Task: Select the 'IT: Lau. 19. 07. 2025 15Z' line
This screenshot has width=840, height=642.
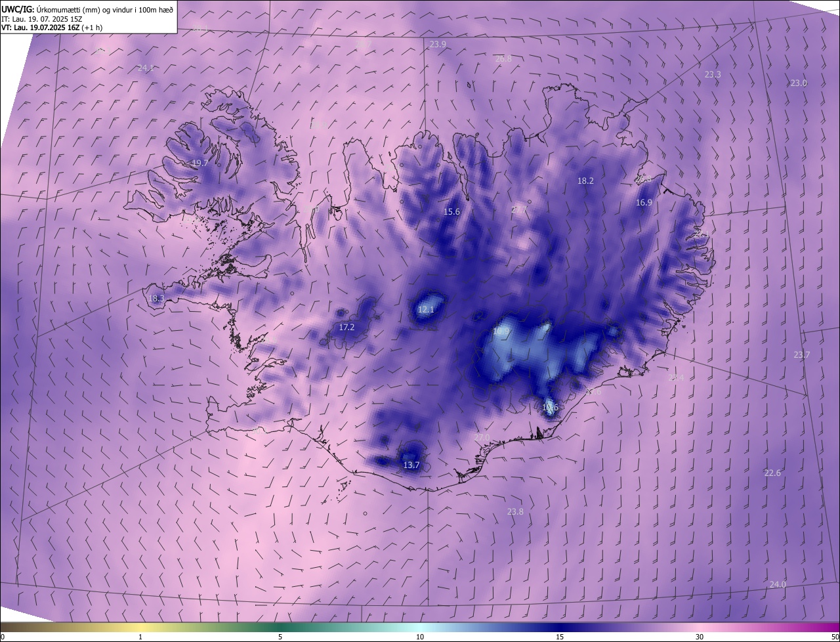Action: click(41, 19)
